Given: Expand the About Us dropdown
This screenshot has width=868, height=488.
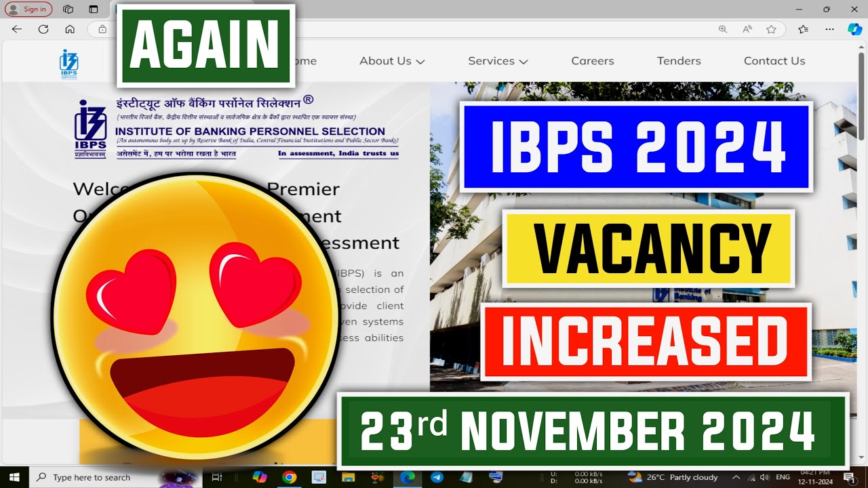Looking at the screenshot, I should (x=392, y=61).
